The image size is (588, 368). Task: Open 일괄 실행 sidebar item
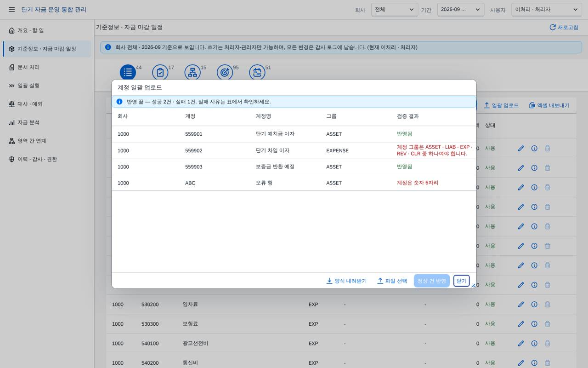point(47,86)
